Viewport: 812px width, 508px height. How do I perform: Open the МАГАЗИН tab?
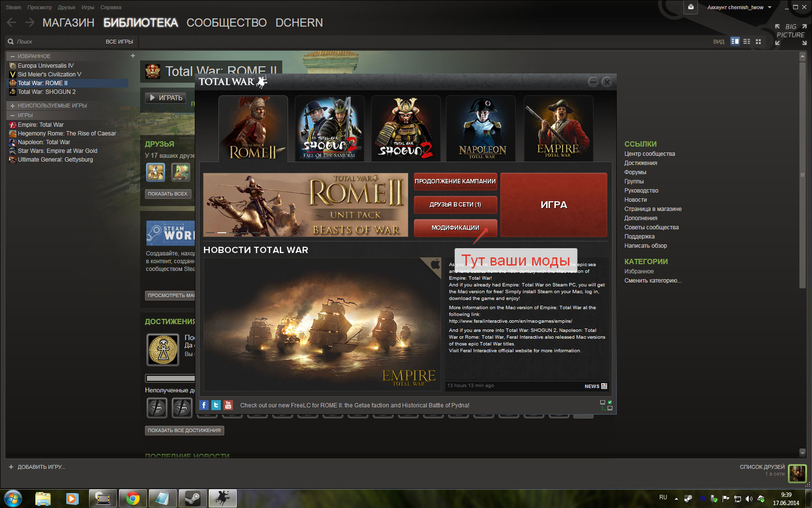(x=68, y=23)
